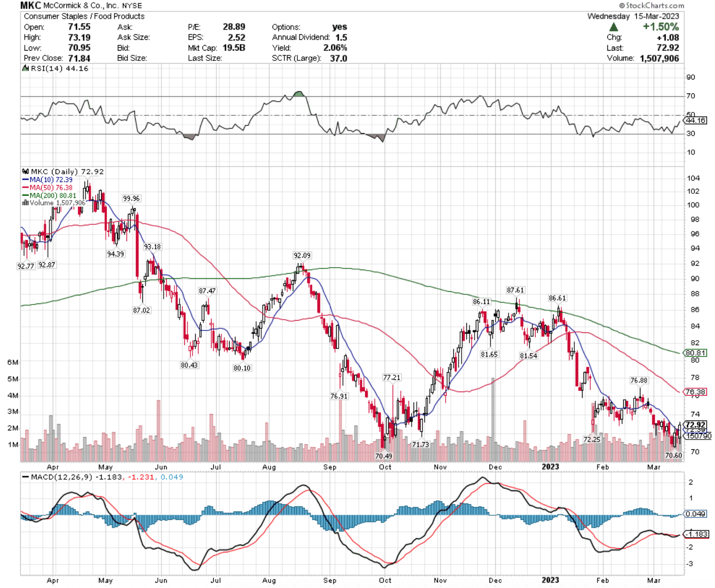Click the 92.77 price low label
This screenshot has height=588, width=715.
tap(26, 266)
